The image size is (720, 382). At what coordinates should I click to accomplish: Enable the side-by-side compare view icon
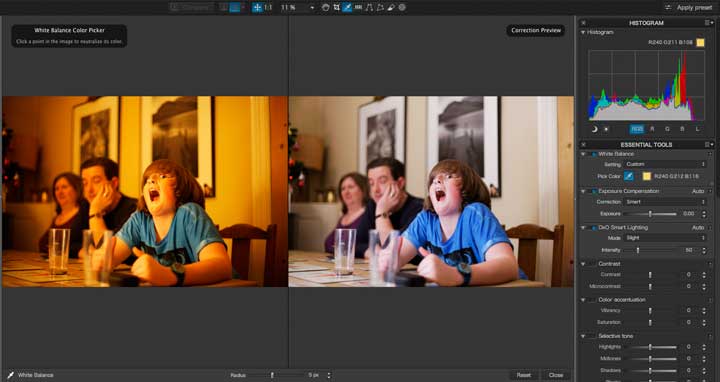pos(235,7)
